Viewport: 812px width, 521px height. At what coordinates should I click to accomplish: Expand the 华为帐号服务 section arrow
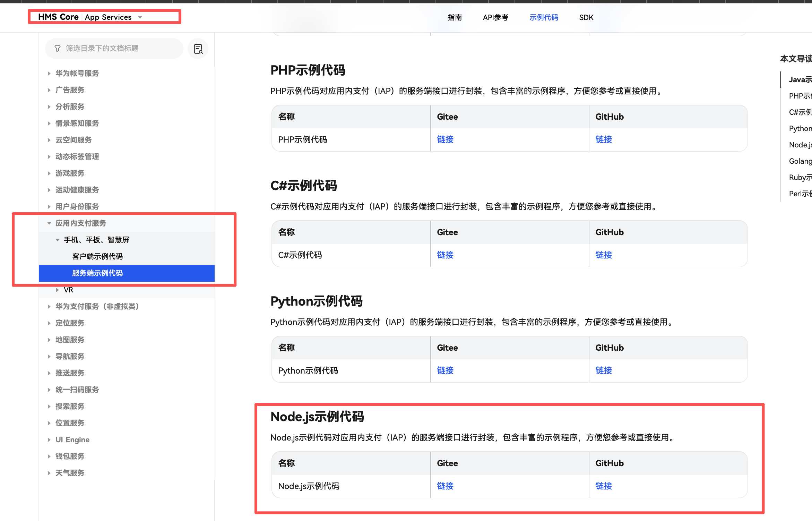tap(49, 74)
